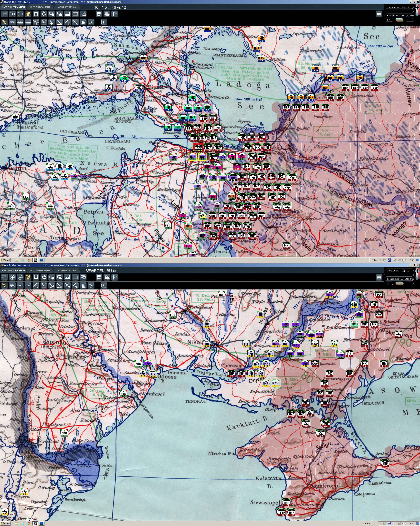Select F3 naval transport mode, upper window
The image size is (420, 526).
pos(20,22)
